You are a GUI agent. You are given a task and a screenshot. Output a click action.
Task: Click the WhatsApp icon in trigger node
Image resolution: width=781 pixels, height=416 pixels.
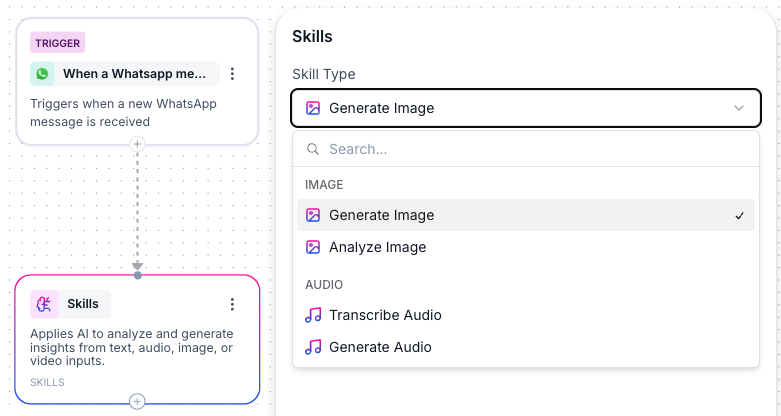click(42, 74)
